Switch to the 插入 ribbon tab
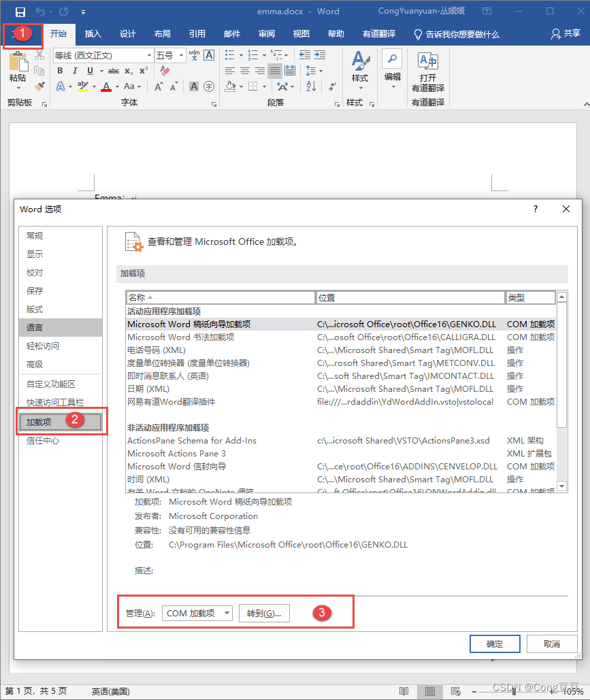The height and width of the screenshot is (700, 590). pos(93,33)
